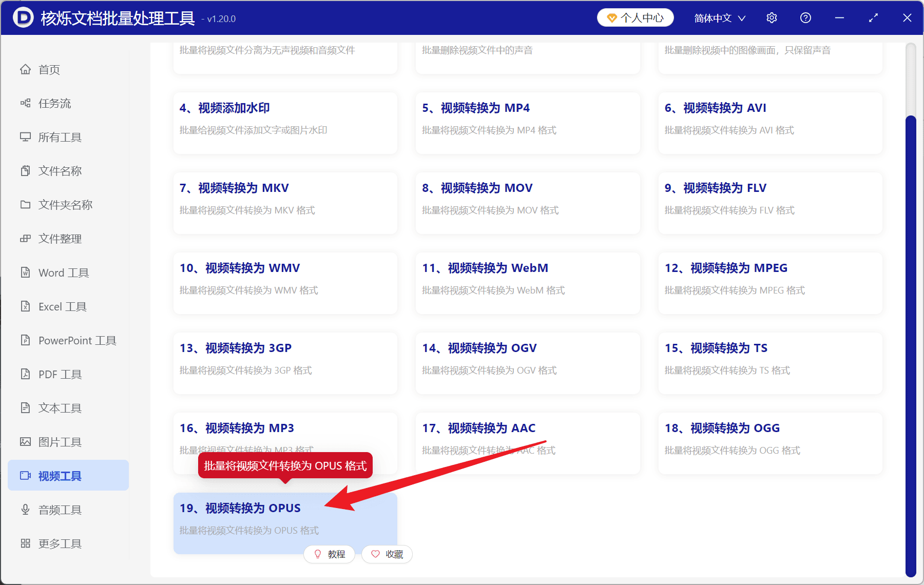The height and width of the screenshot is (585, 924).
Task: Open 视频转换为 MP4 tool card
Action: (528, 123)
